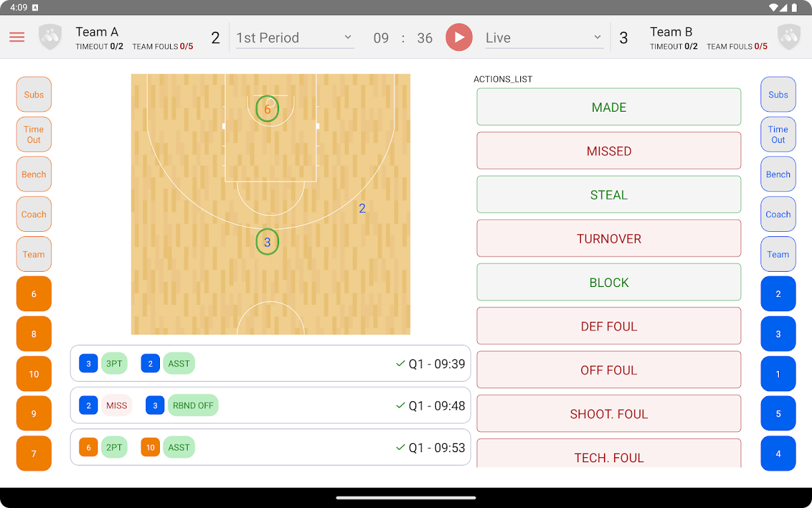Choose the TURNOVER action
The image size is (812, 508).
pos(609,238)
